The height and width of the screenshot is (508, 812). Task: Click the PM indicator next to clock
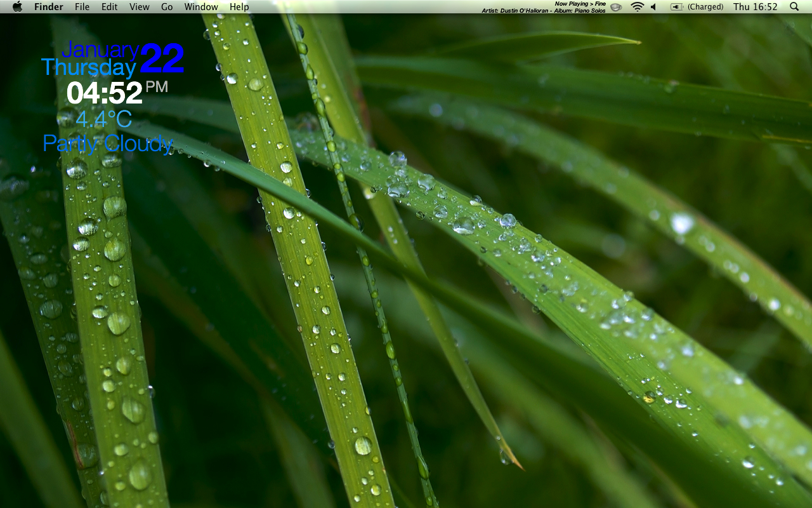157,87
